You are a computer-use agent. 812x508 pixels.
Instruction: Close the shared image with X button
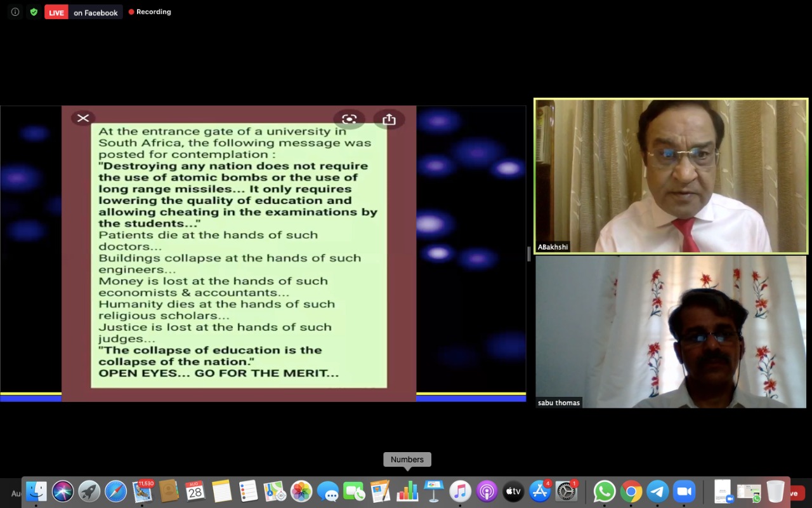point(83,118)
